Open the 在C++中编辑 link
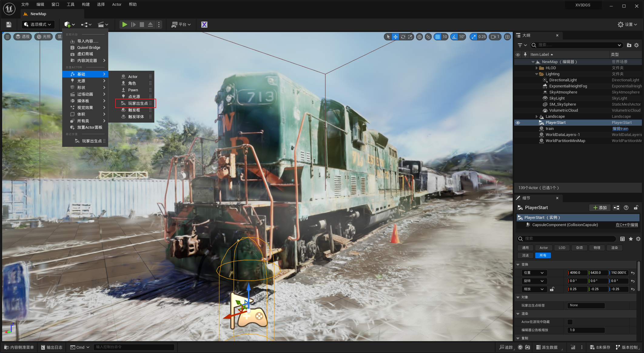Image resolution: width=644 pixels, height=353 pixels. tap(627, 225)
